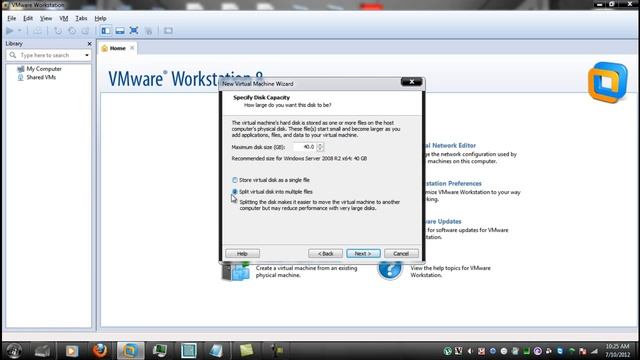Screen dimensions: 640x360
Task: Open Firefox from the taskbar
Action: click(x=100, y=350)
